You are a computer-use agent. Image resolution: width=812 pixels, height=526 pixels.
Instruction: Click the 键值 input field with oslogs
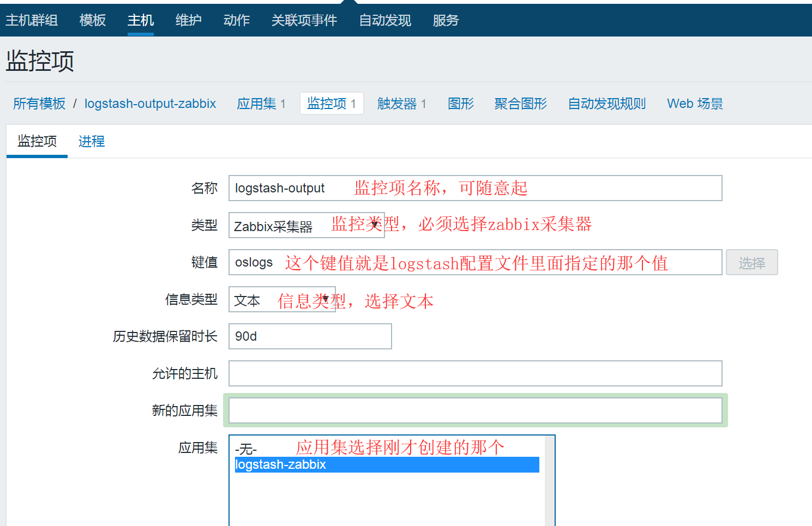click(476, 262)
